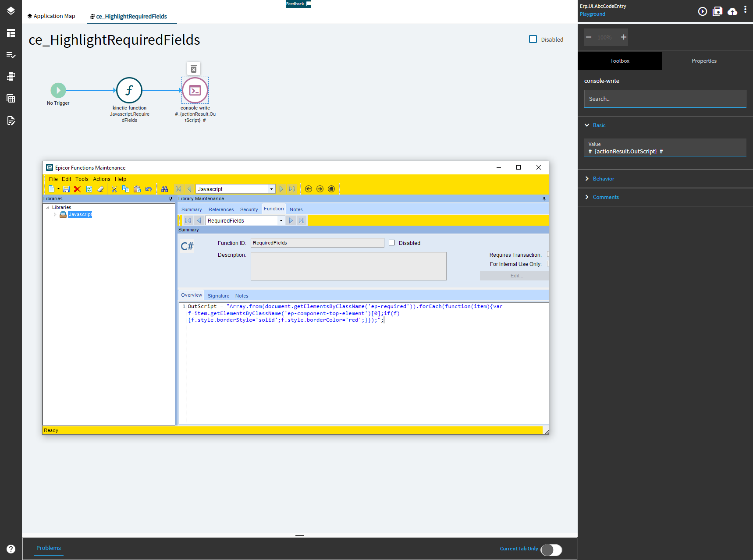
Task: Go back using circled left arrow icon
Action: [x=309, y=189]
